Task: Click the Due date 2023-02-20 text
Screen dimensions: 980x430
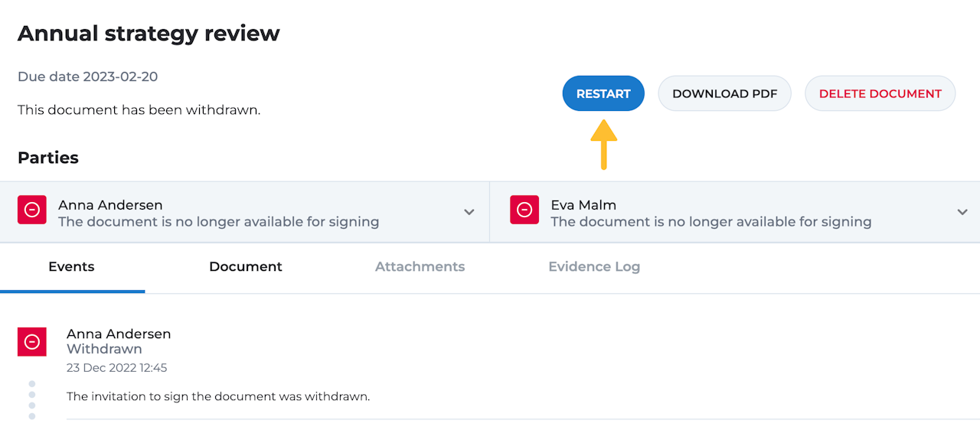Action: (88, 77)
